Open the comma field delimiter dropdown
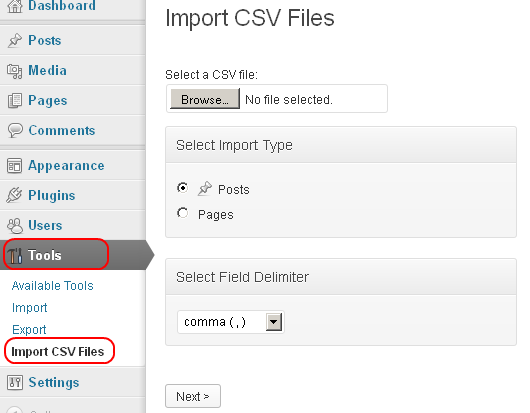Viewport: 530px width, 413px height. tap(231, 322)
